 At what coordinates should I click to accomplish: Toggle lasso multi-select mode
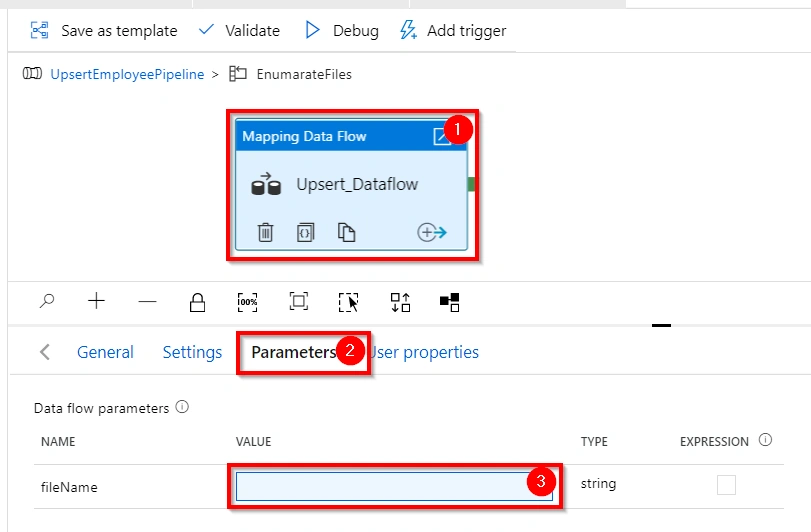(349, 302)
